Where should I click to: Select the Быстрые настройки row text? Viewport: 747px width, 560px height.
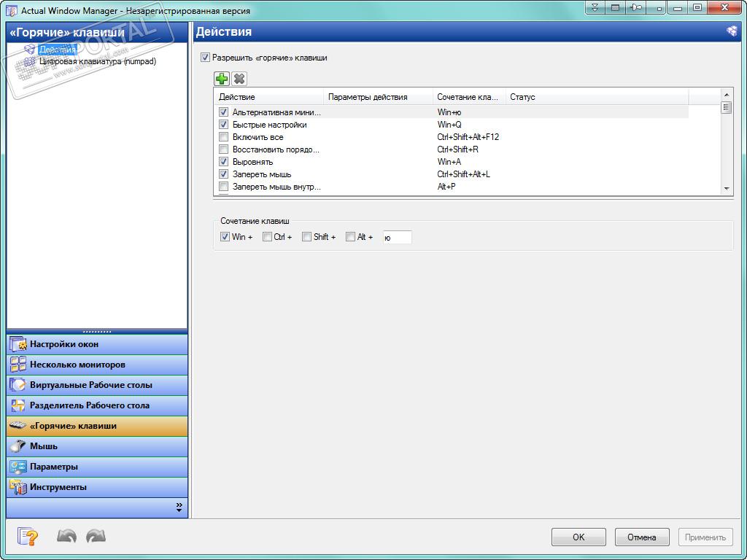[x=270, y=125]
